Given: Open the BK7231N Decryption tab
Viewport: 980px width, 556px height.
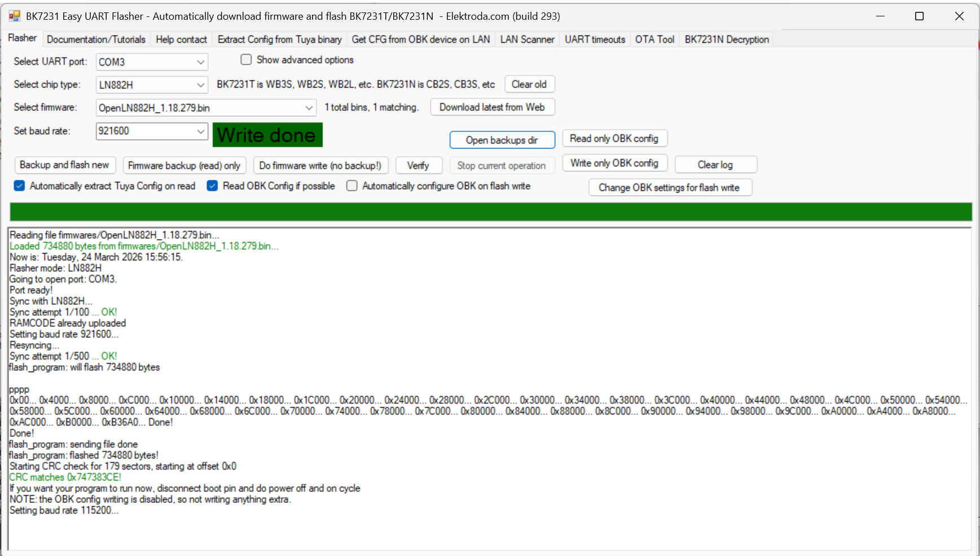Looking at the screenshot, I should (x=727, y=40).
